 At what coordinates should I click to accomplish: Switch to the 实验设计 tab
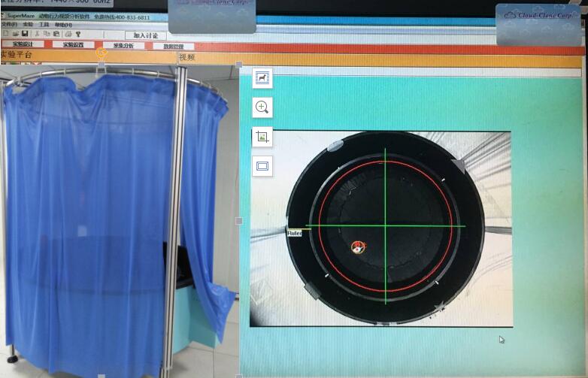[x=23, y=44]
